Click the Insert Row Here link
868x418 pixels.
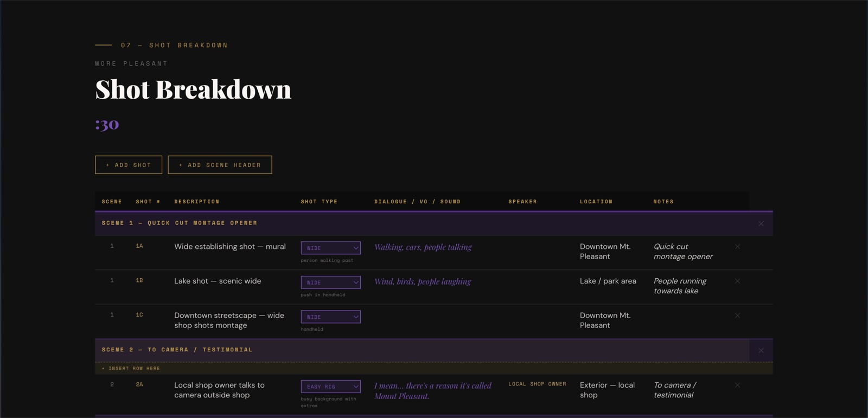131,369
